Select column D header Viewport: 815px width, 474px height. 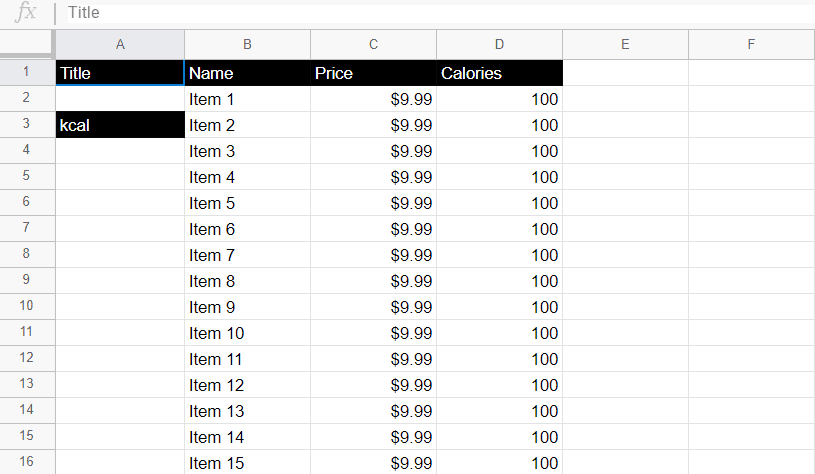pos(499,45)
